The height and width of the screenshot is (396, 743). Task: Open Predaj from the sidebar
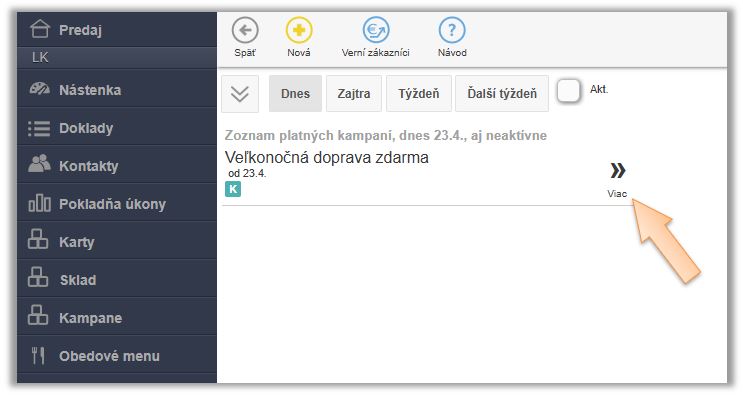[x=117, y=30]
